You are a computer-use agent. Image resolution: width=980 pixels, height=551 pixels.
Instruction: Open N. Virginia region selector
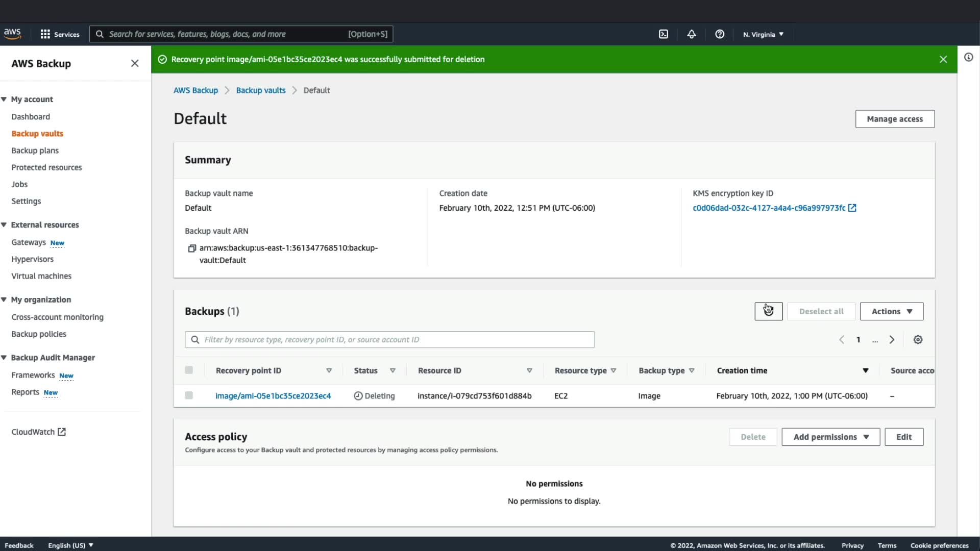[x=763, y=34]
